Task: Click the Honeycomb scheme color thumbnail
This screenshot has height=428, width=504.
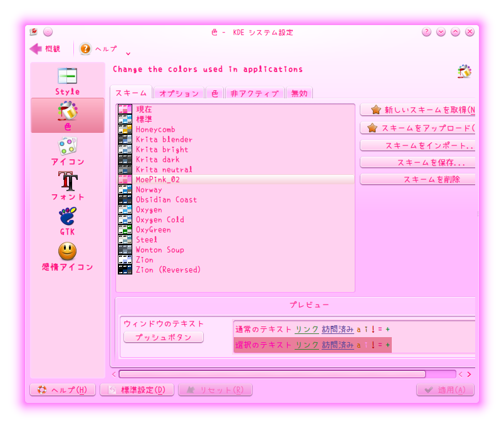Action: coord(125,129)
